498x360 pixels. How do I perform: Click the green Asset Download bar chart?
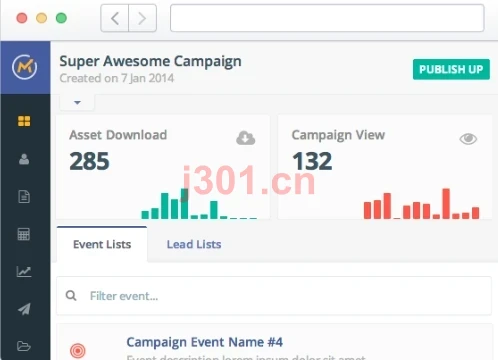pos(199,204)
